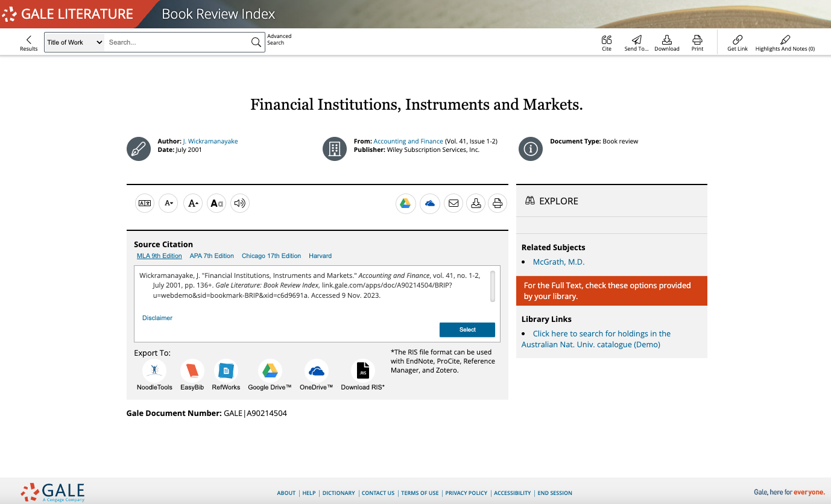Open the Cite tool in the top bar

pyautogui.click(x=607, y=43)
